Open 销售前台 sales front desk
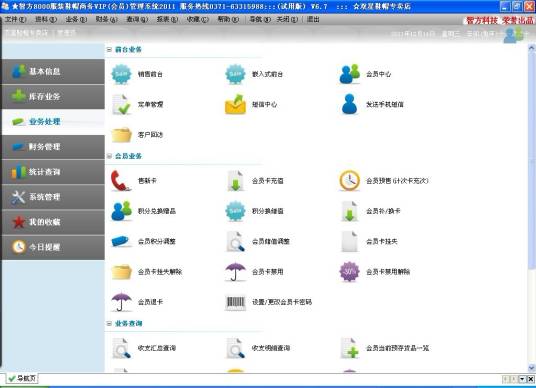 click(x=137, y=74)
